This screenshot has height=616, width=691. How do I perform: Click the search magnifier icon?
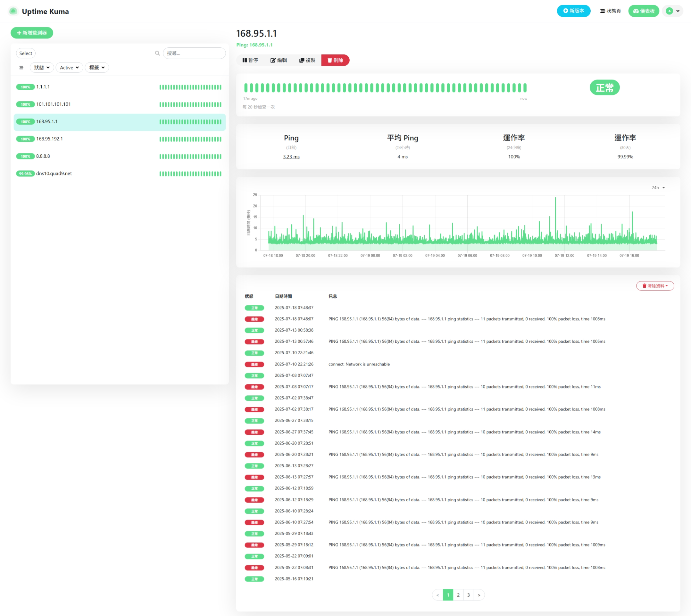157,53
